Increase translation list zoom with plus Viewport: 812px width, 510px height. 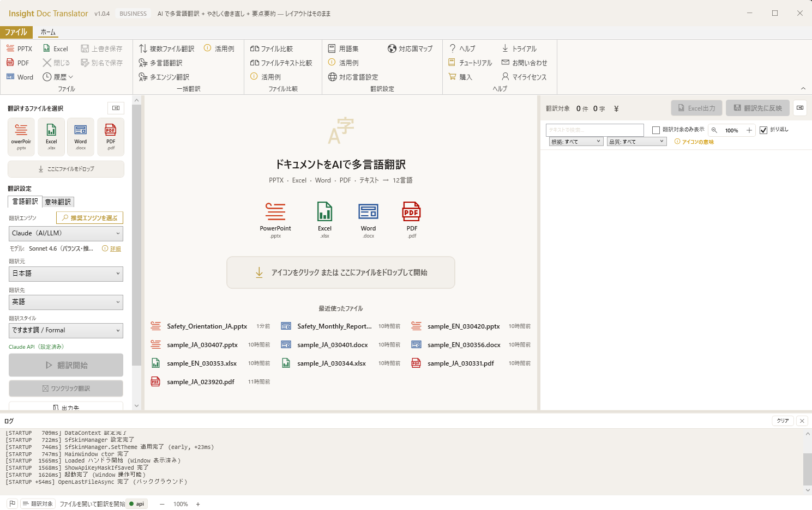pyautogui.click(x=749, y=130)
